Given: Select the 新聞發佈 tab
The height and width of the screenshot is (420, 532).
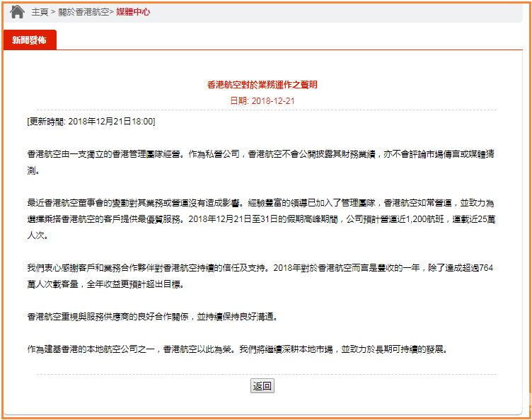Looking at the screenshot, I should pyautogui.click(x=30, y=40).
